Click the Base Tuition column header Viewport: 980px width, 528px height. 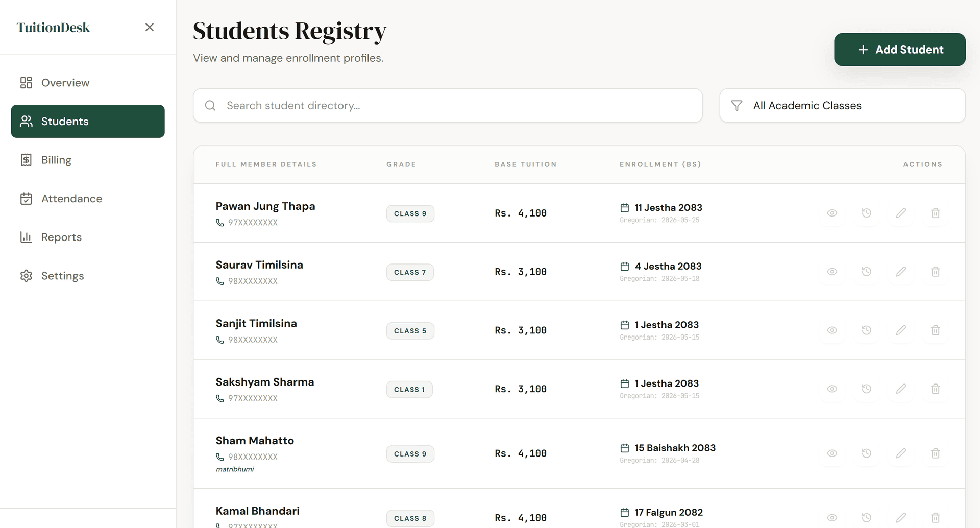click(x=526, y=164)
